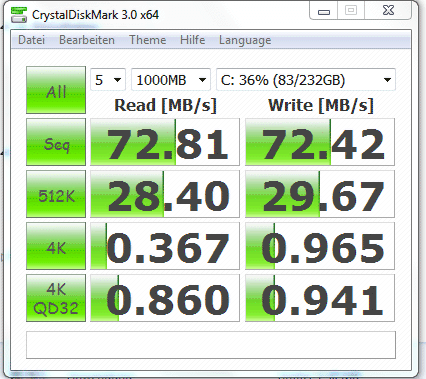The width and height of the screenshot is (426, 379).
Task: Click the Read [MB/s] column header
Action: pos(165,105)
